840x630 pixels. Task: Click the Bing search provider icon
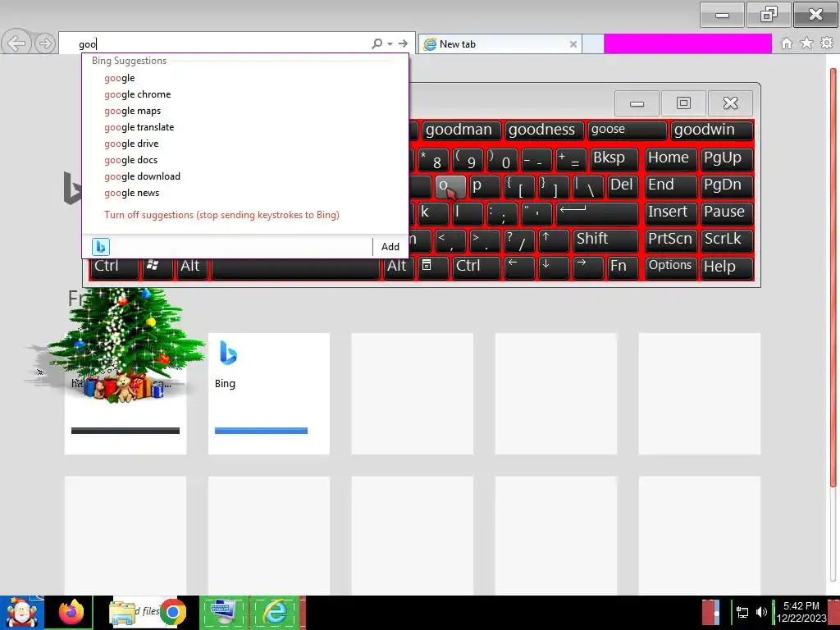click(x=101, y=246)
